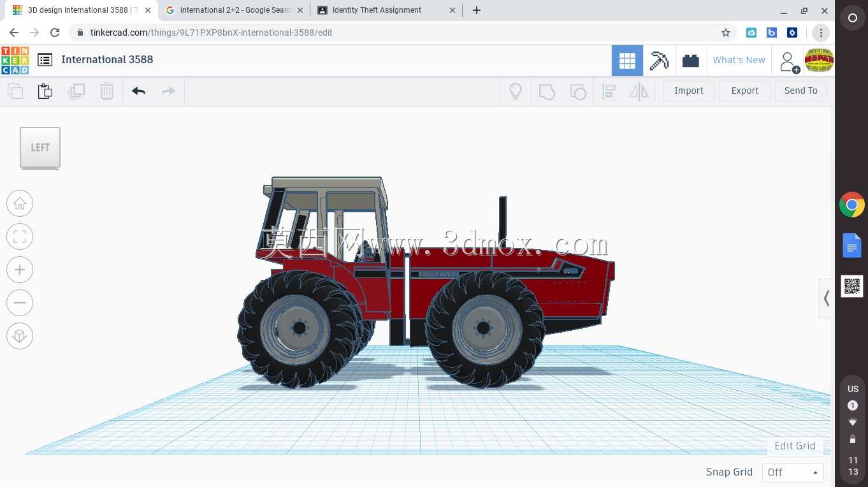Click the Edit Grid button
868x487 pixels.
tap(795, 446)
